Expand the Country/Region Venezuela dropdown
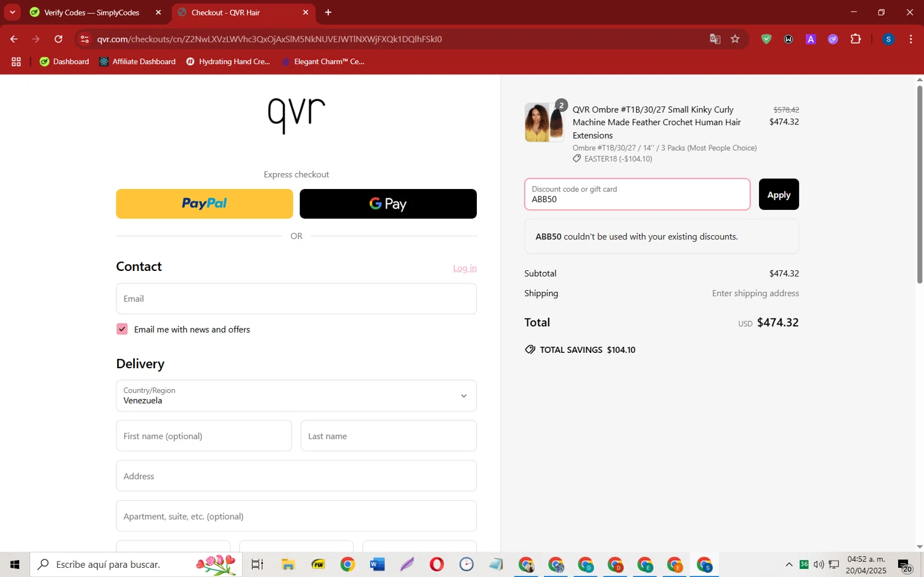The image size is (924, 577). coord(296,396)
